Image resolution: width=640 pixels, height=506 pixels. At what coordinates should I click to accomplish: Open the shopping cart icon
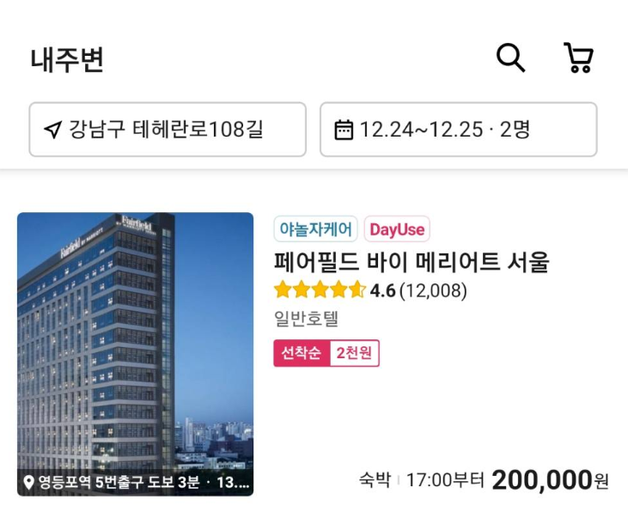[x=579, y=58]
